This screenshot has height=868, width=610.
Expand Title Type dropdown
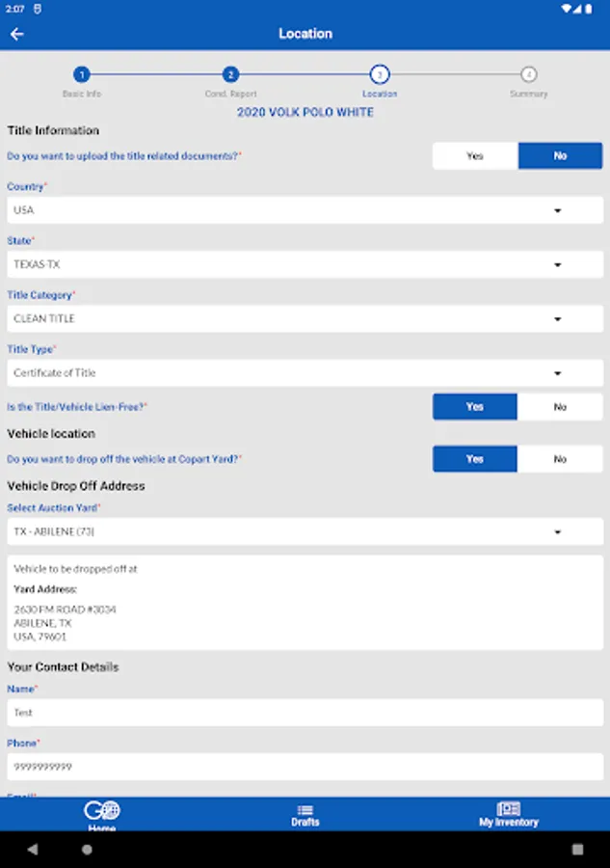click(x=305, y=373)
